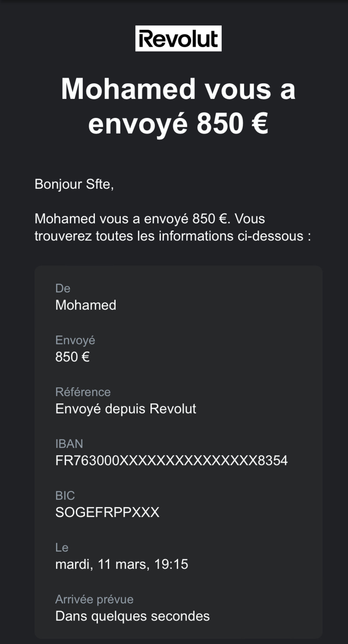
Task: Select the sender name "Mohamed" under De
Action: point(86,305)
